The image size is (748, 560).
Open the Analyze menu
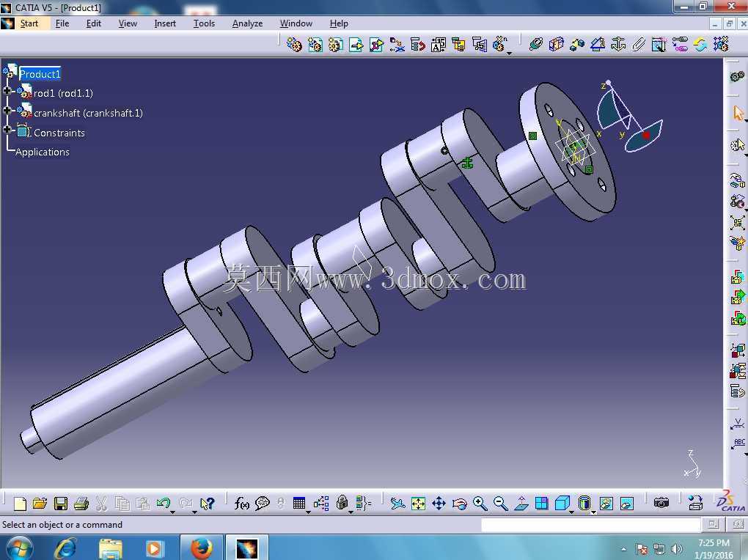coord(247,23)
